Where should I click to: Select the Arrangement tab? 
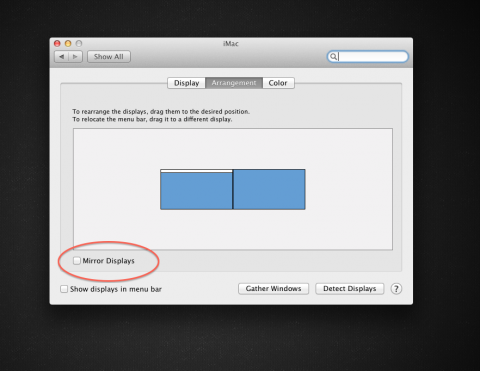(234, 83)
